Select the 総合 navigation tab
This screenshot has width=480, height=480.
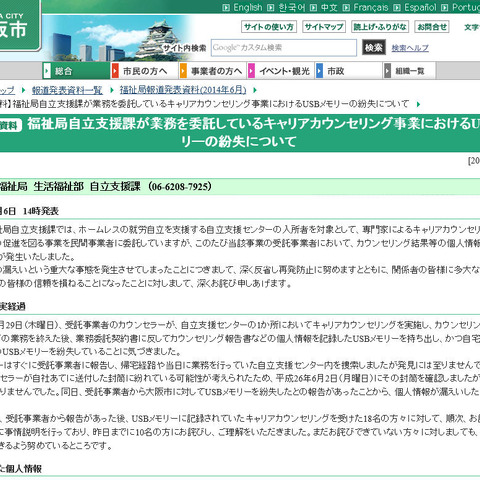(77, 71)
